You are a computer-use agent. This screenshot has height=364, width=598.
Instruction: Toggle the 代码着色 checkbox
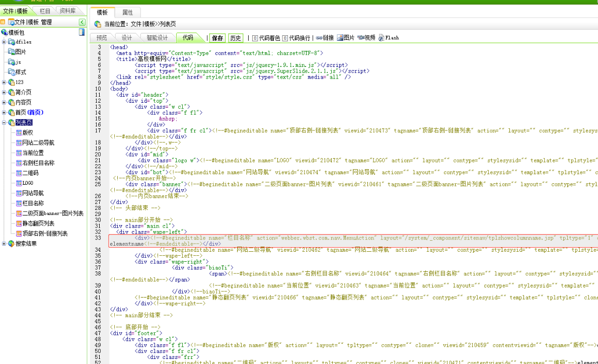point(255,38)
